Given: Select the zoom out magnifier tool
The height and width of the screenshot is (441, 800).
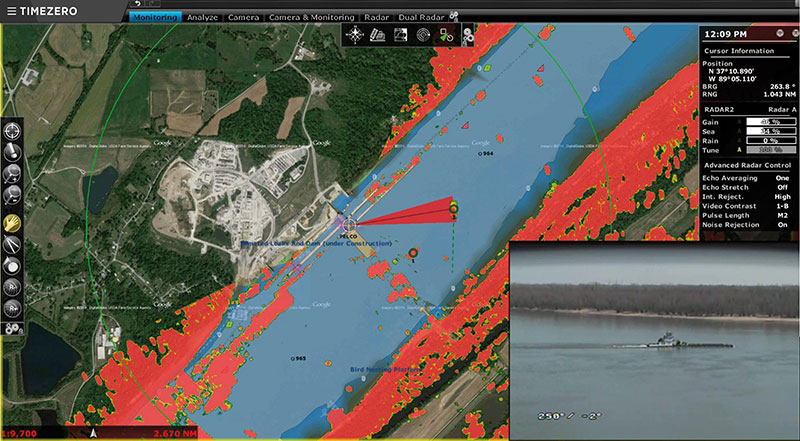Looking at the screenshot, I should click(x=12, y=194).
